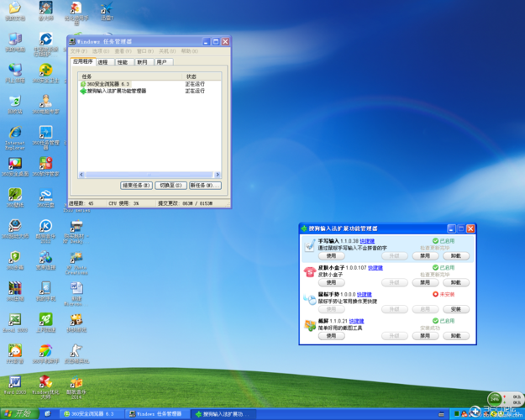The width and height of the screenshot is (525, 420).
Task: Click the 截屏 scissors icon
Action: point(310,325)
